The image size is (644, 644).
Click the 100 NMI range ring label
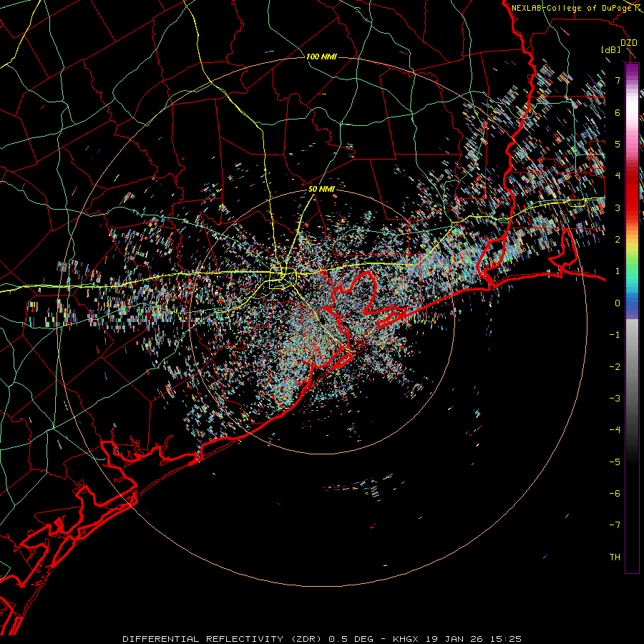pos(321,57)
